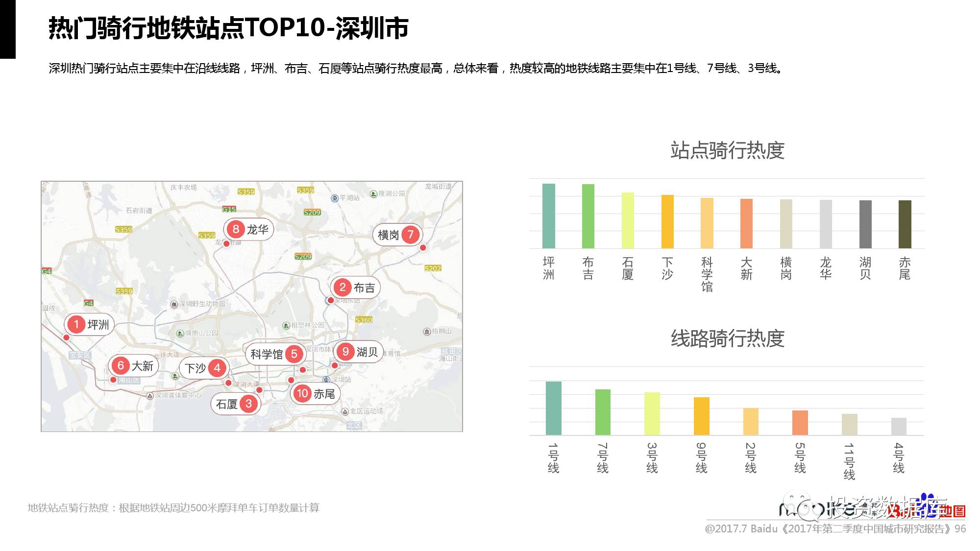
Task: Click the 大新 station label on map
Action: point(142,366)
